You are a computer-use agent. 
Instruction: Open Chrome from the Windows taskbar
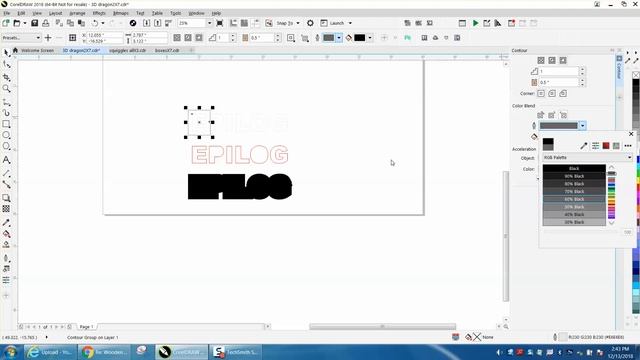click(105, 352)
